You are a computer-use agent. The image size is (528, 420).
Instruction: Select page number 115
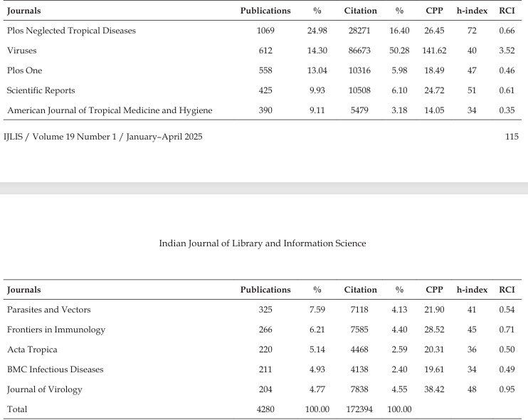512,137
